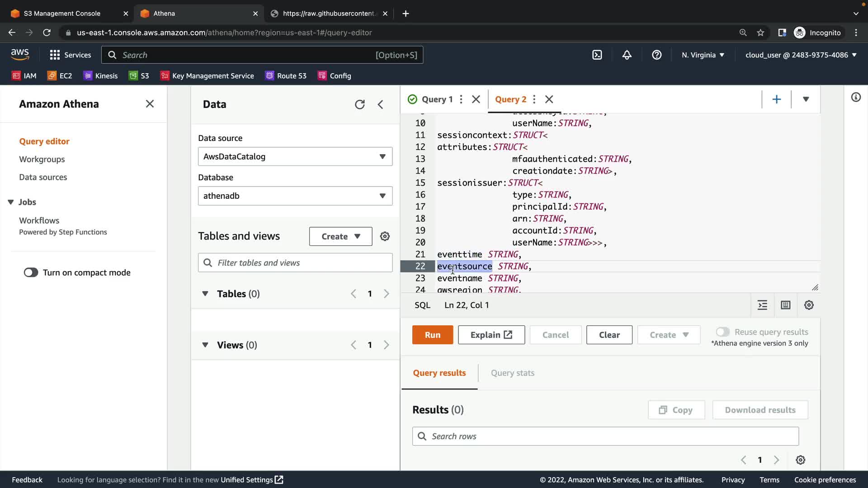Enable Reuse query results toggle
This screenshot has height=488, width=868.
(x=722, y=332)
